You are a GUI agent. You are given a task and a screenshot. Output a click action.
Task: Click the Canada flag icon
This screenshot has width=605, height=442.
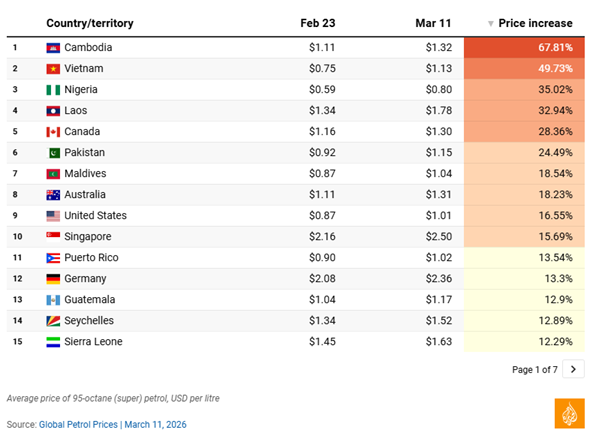[53, 132]
